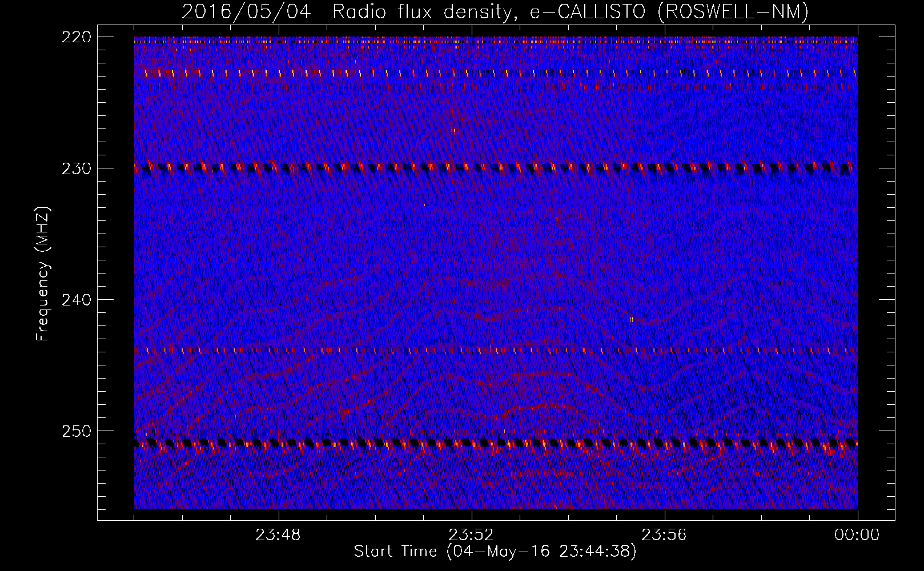Image resolution: width=924 pixels, height=571 pixels.
Task: Click the Y-axis label 'Frequency (MHZ)'
Action: 43,274
